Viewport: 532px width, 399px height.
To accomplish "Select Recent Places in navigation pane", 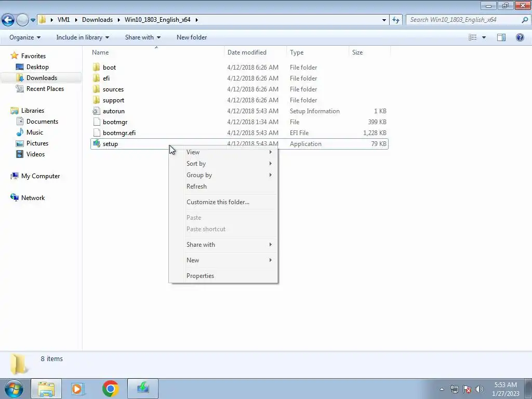I will point(45,88).
